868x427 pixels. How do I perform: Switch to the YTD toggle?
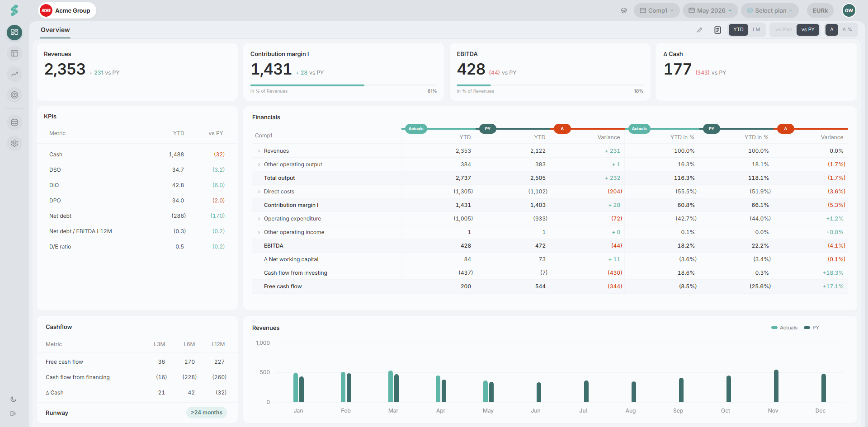point(738,30)
